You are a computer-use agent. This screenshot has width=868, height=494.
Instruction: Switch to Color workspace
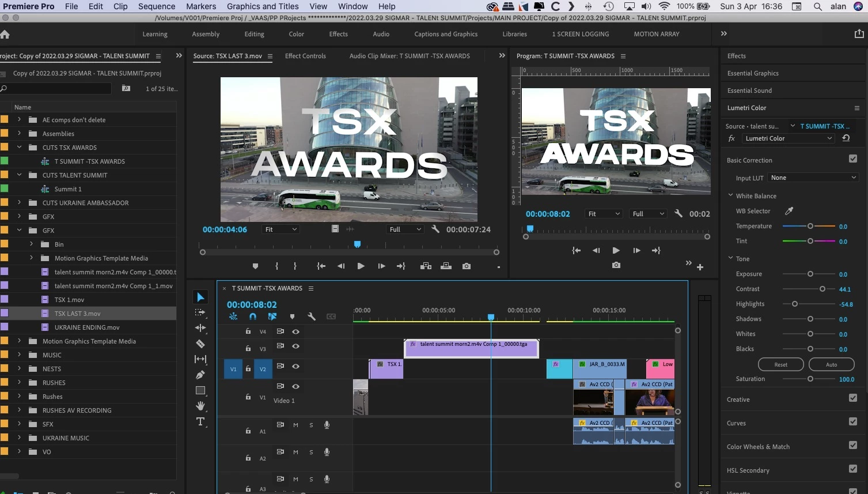297,34
